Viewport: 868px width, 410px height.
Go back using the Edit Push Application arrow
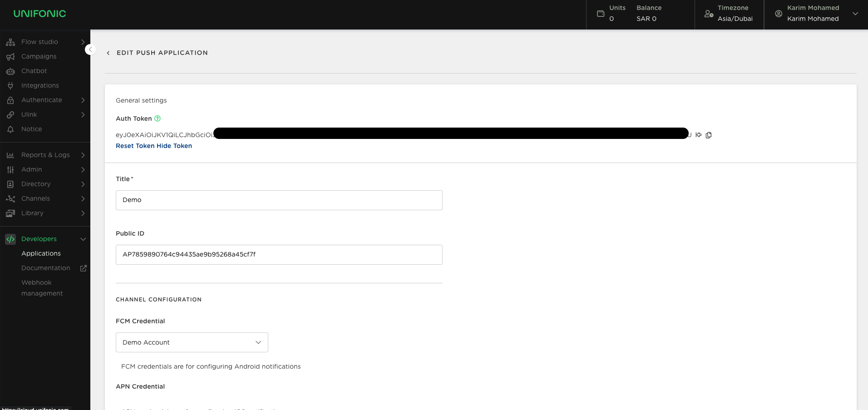click(x=108, y=53)
